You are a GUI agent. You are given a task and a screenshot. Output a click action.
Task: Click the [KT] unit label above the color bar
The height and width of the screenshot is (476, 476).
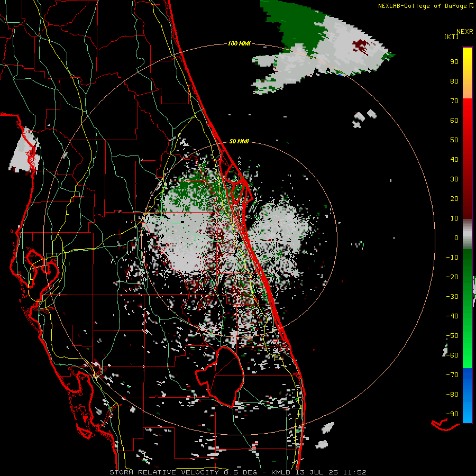point(451,36)
